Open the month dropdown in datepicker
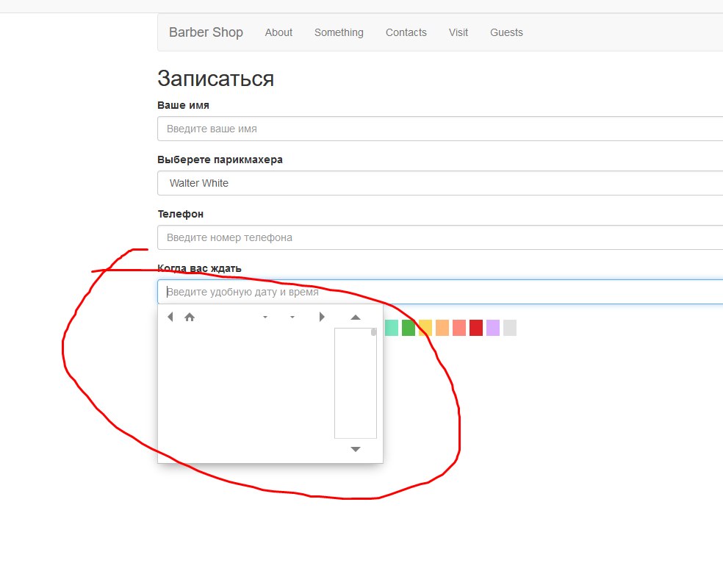This screenshot has height=588, width=723. coord(265,318)
